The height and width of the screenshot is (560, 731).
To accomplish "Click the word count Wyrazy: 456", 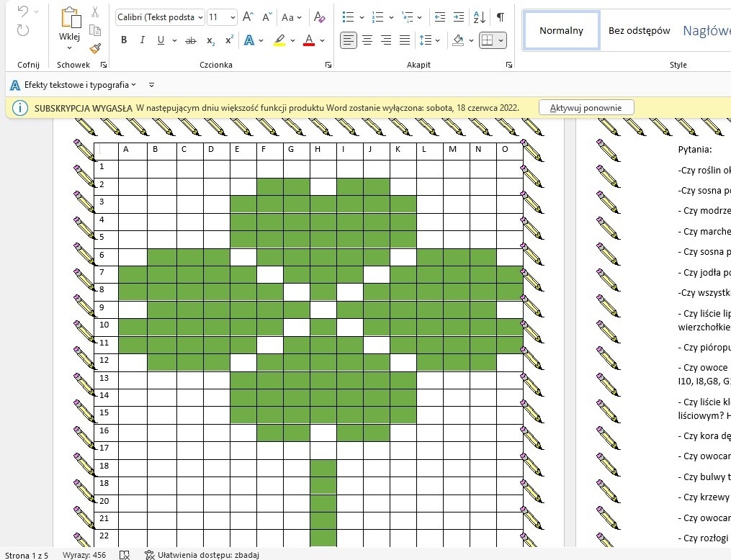I will point(84,555).
